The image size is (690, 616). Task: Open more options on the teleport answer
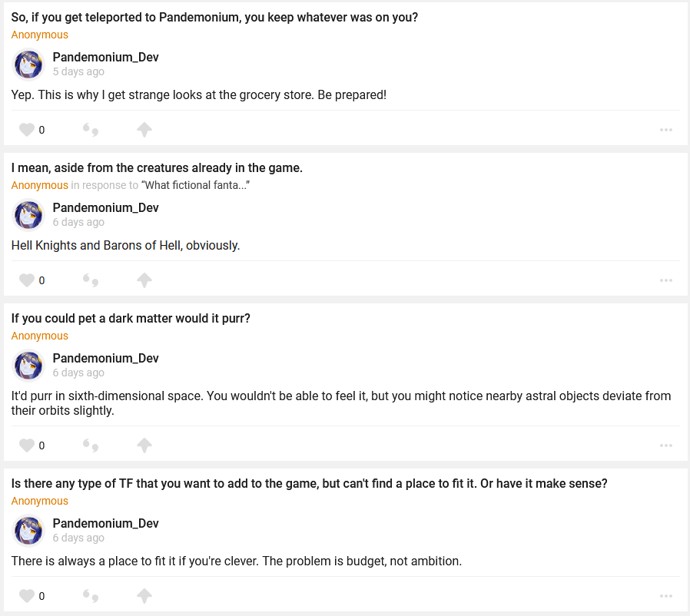pyautogui.click(x=666, y=130)
